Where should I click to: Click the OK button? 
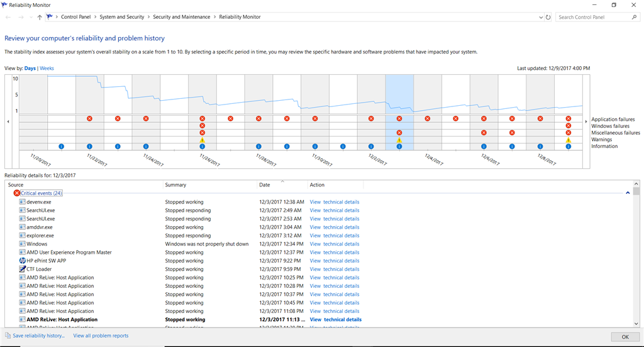click(x=625, y=337)
